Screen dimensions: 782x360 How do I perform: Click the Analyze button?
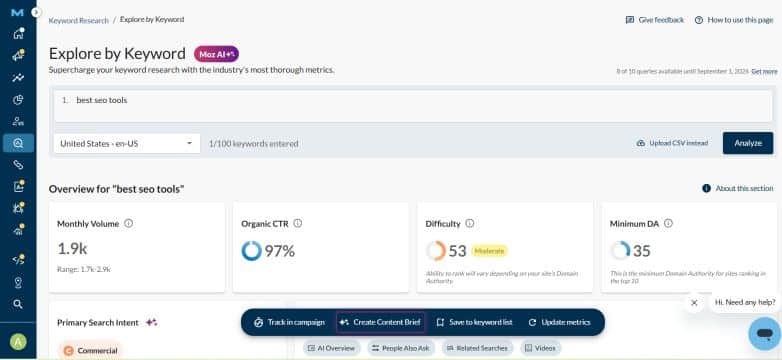tap(748, 143)
